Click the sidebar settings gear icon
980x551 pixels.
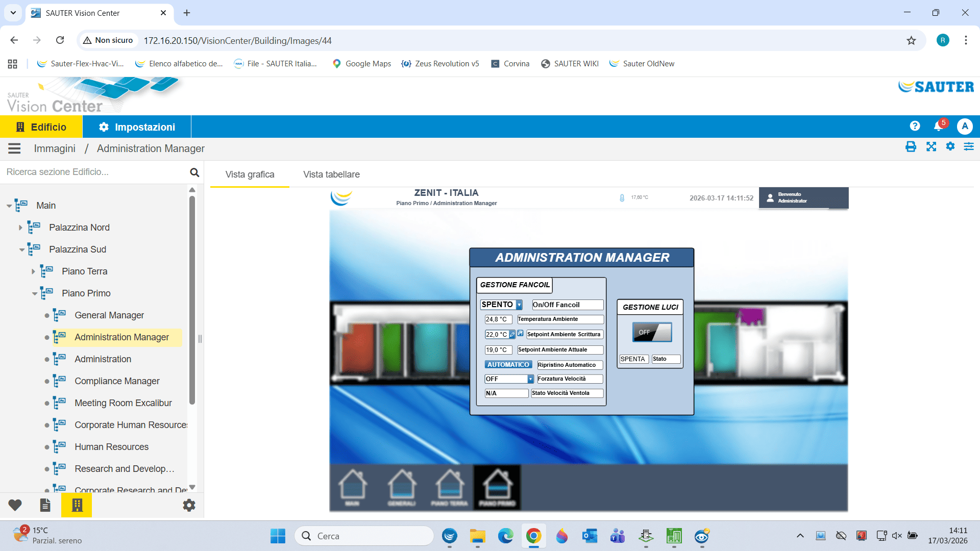189,505
